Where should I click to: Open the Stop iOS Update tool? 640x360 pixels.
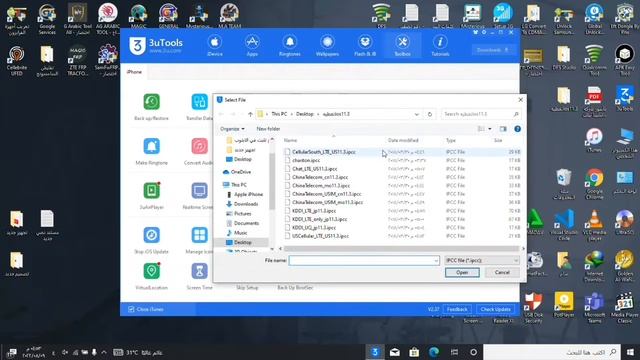coord(151,240)
